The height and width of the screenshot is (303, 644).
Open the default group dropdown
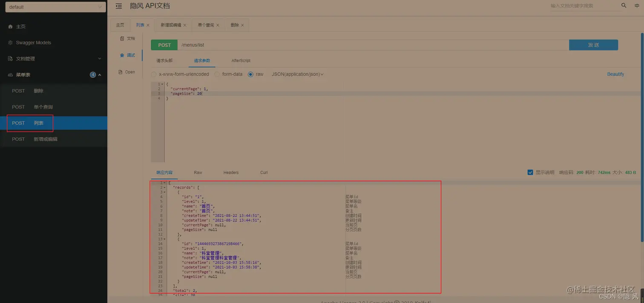tap(55, 7)
